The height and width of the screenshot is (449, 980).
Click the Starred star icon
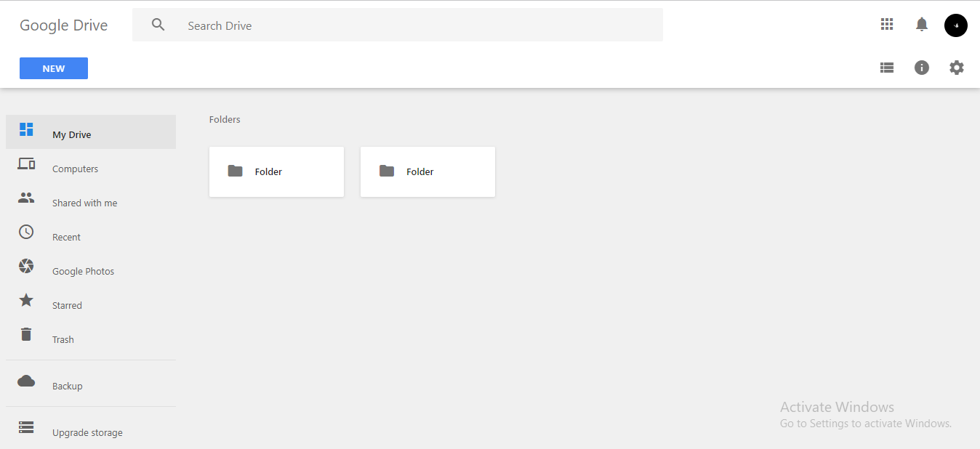pos(26,299)
